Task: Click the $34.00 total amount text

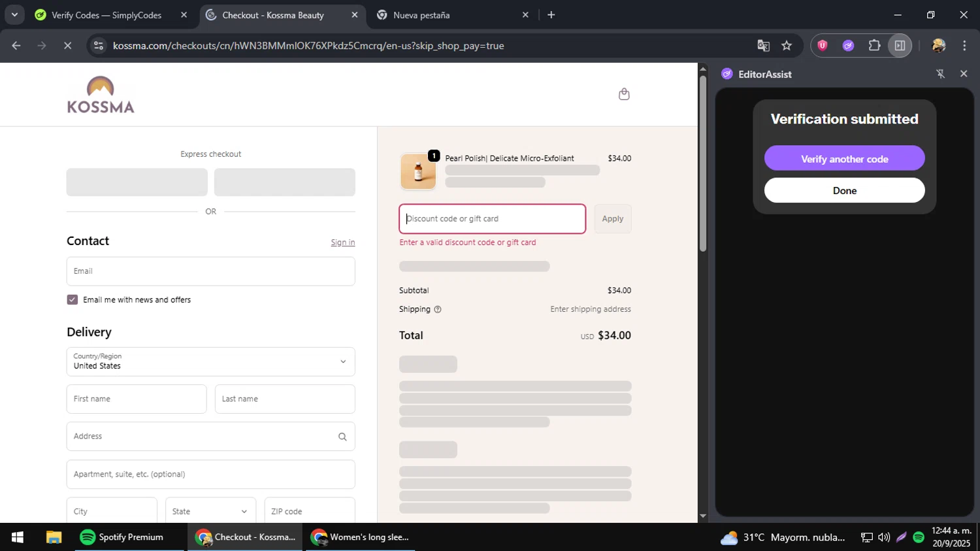Action: tap(615, 335)
